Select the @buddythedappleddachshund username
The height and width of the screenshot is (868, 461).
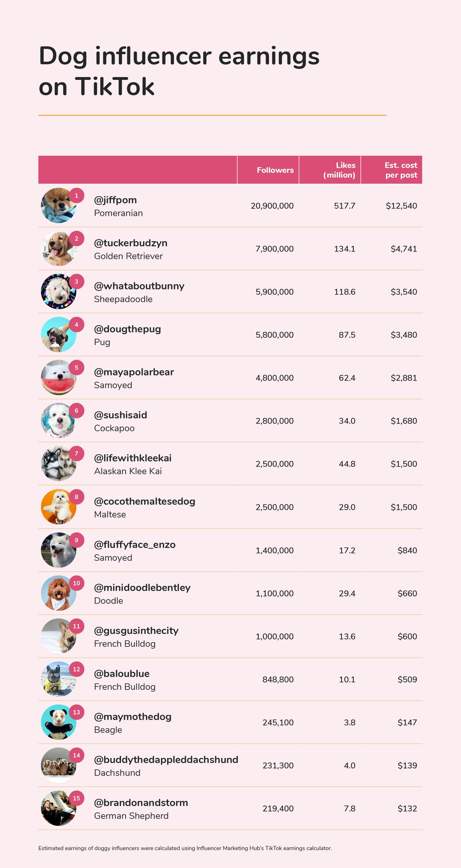coord(166,760)
